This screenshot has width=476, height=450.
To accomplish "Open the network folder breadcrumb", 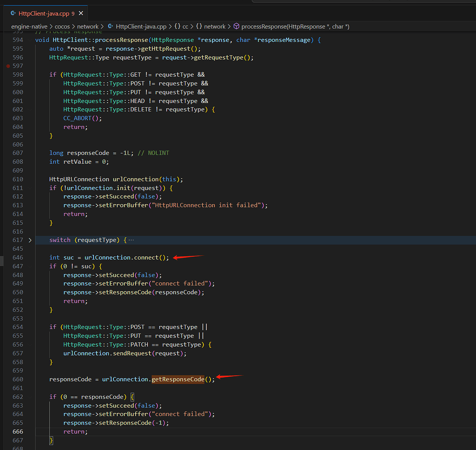I will tap(88, 26).
